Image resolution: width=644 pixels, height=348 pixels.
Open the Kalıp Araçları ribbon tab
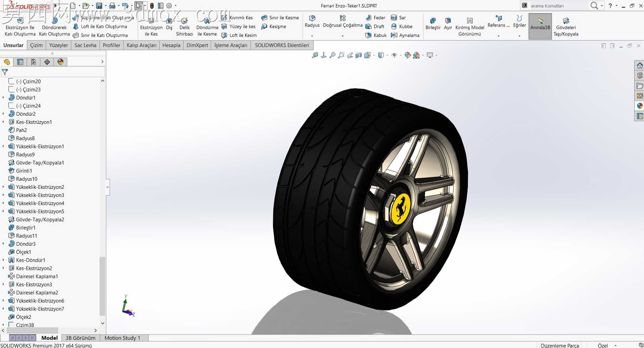coord(142,45)
